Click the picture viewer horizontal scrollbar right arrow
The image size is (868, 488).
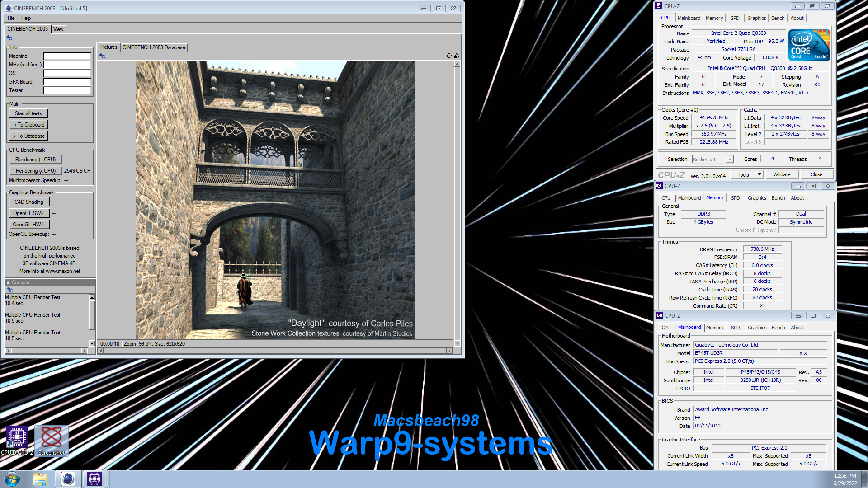(449, 351)
